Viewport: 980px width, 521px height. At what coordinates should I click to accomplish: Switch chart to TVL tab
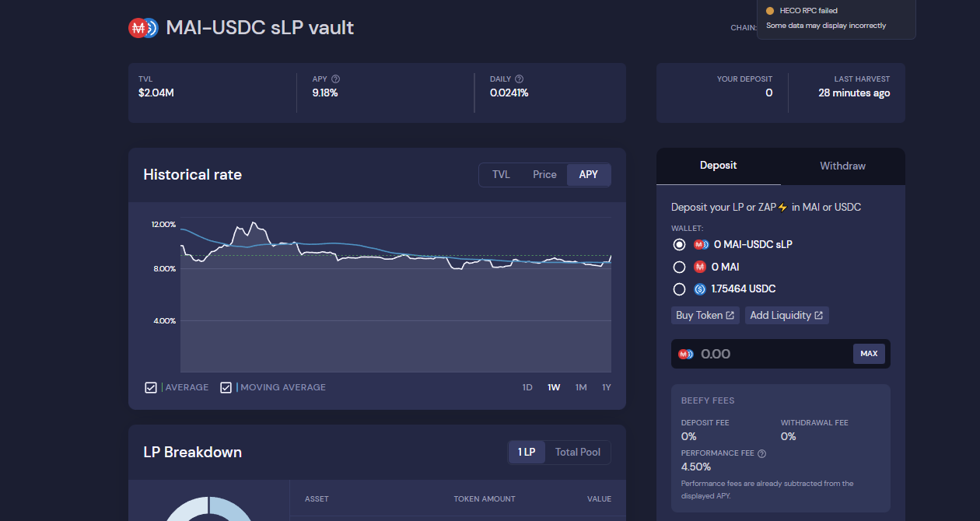click(501, 175)
